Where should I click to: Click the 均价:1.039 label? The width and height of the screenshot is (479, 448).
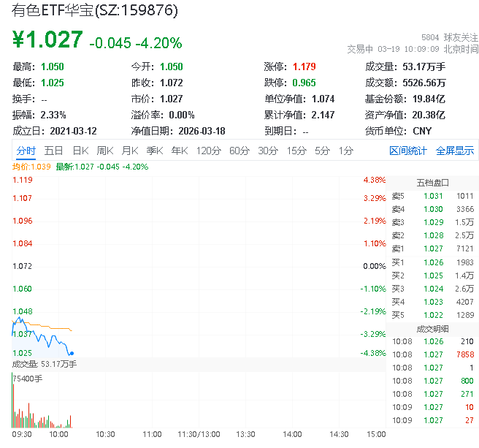click(31, 167)
